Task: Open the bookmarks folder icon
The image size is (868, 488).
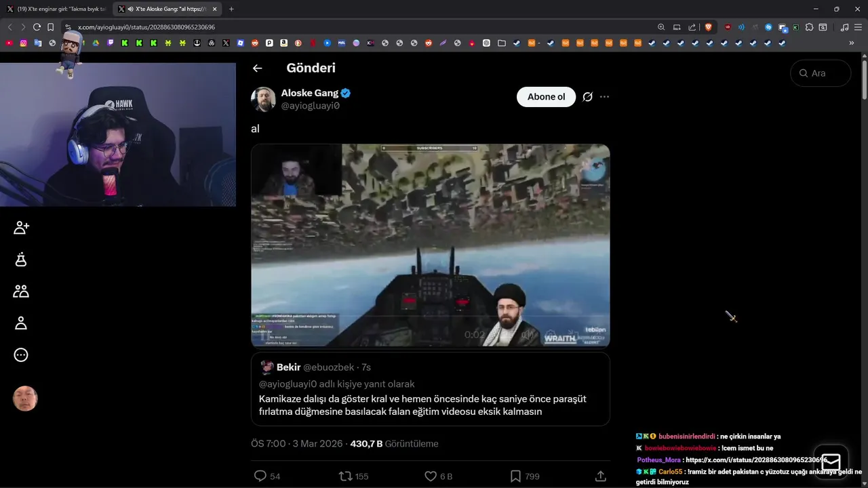Action: pos(501,43)
